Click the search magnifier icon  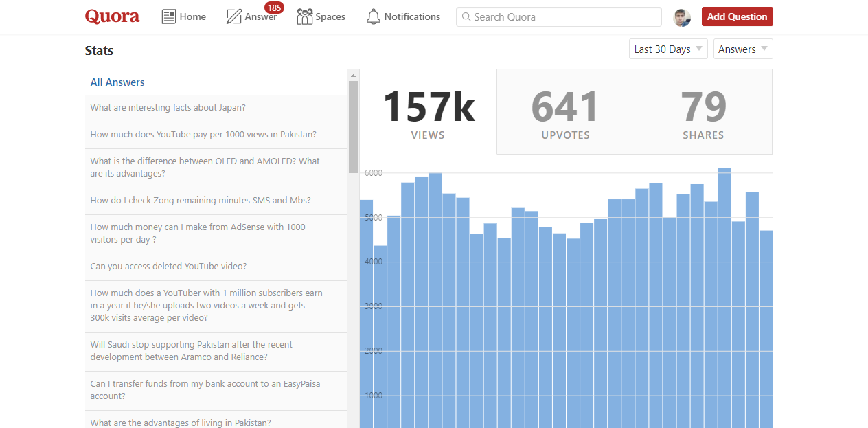coord(466,16)
